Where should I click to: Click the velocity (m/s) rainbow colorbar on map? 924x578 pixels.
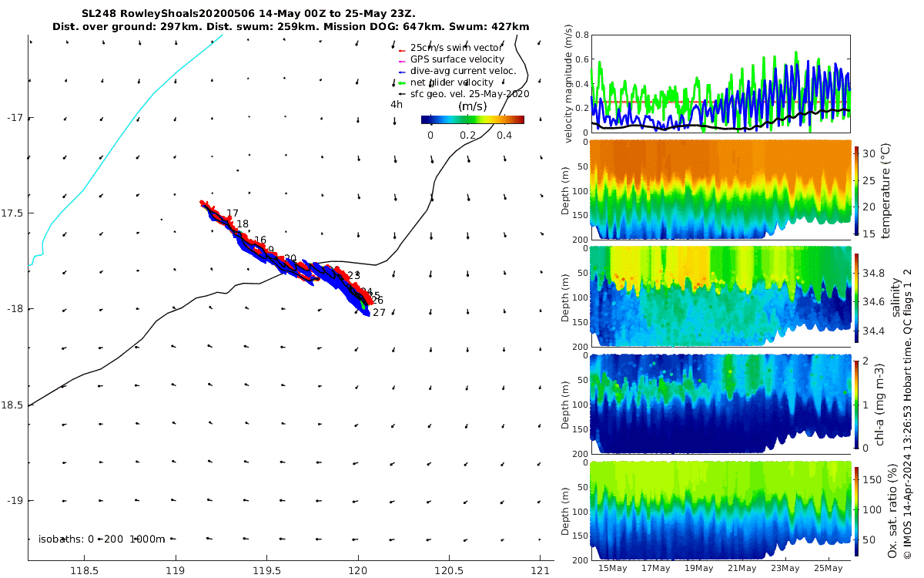pos(473,119)
